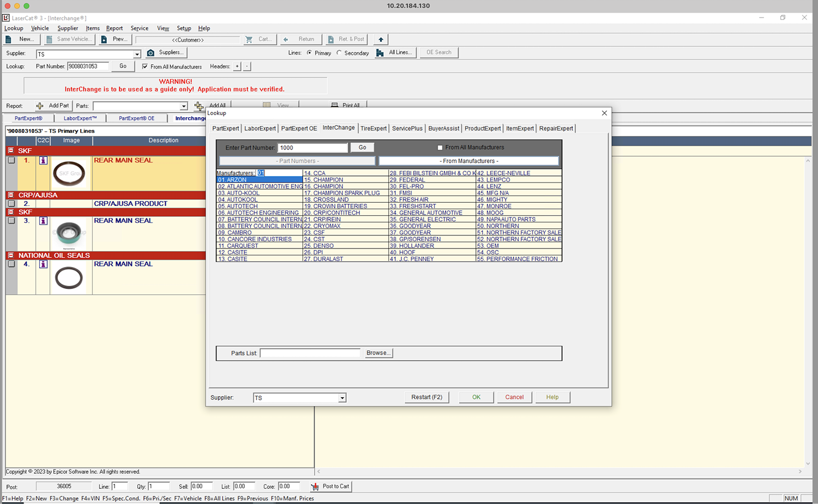Click Go beside Part Number 9008031053
The image size is (818, 504).
point(123,66)
